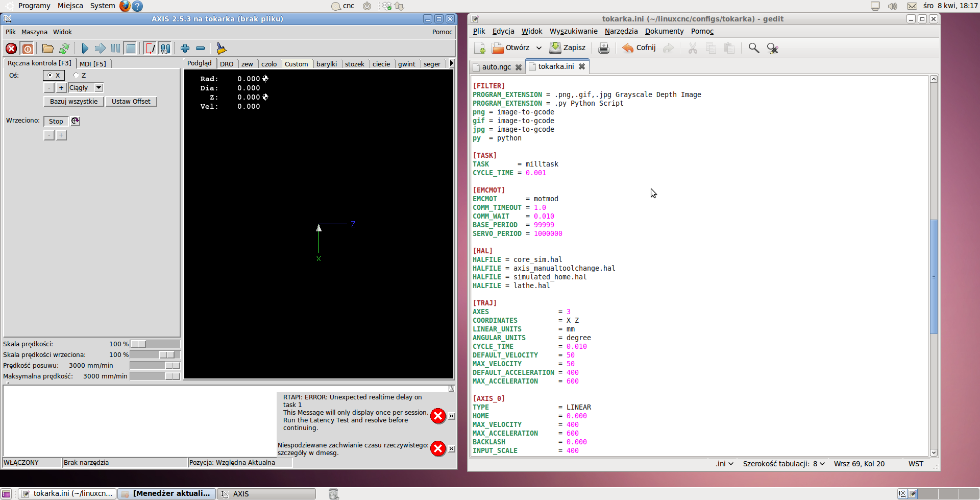Open the search magnifier in gedit

[x=753, y=48]
